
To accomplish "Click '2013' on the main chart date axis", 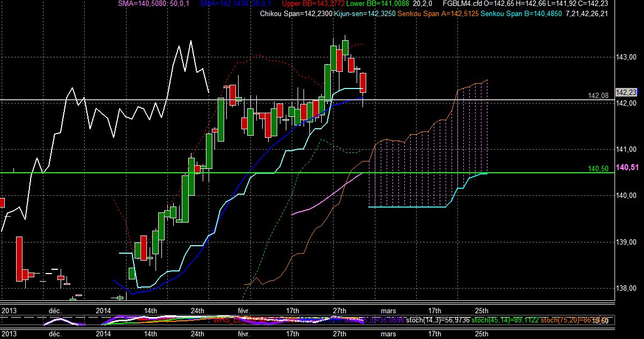I will [9, 310].
